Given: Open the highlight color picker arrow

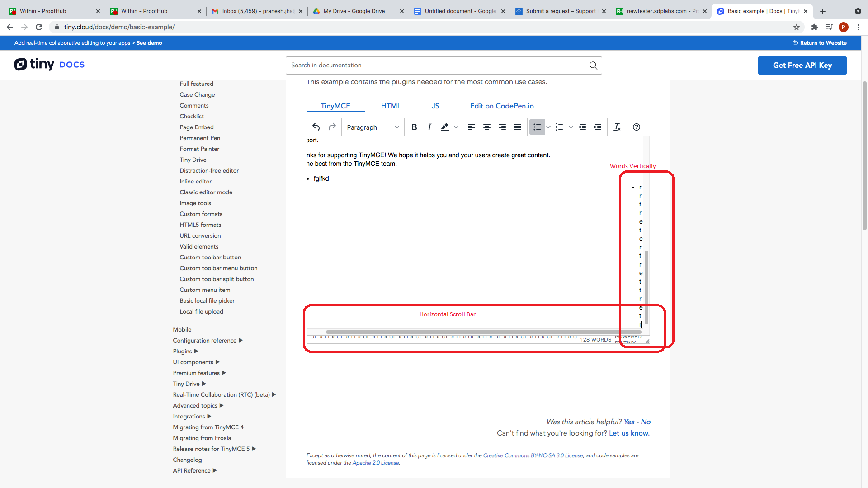Looking at the screenshot, I should tap(456, 127).
